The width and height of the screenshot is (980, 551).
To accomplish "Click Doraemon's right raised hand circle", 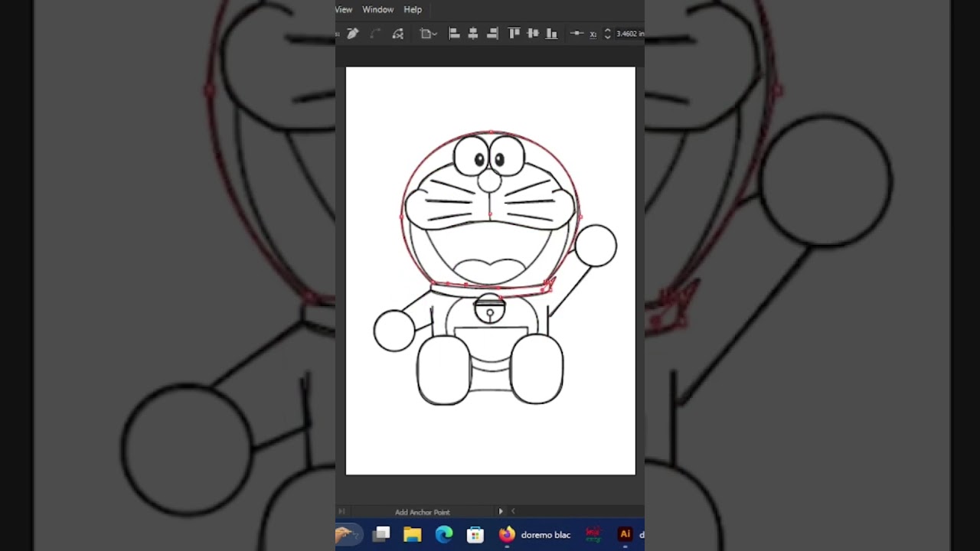I will click(596, 246).
